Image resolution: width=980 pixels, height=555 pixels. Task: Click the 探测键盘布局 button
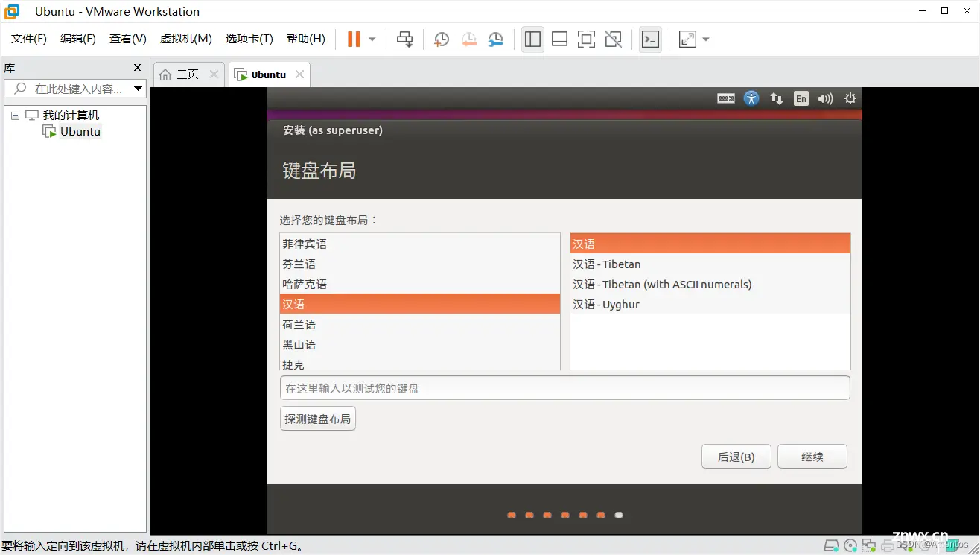point(318,419)
